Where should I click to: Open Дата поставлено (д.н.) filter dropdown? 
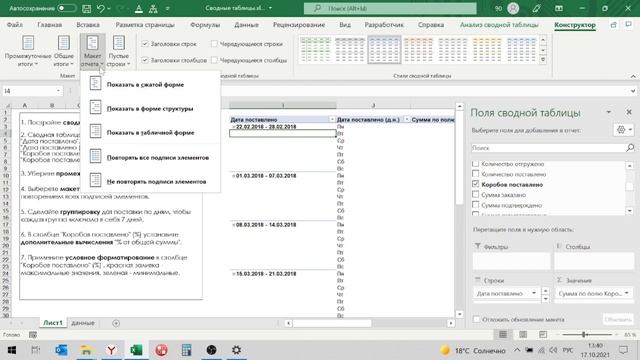407,119
